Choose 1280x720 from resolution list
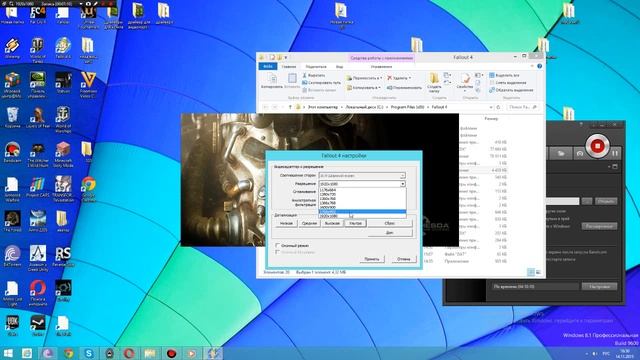The width and height of the screenshot is (640, 360). (x=362, y=194)
